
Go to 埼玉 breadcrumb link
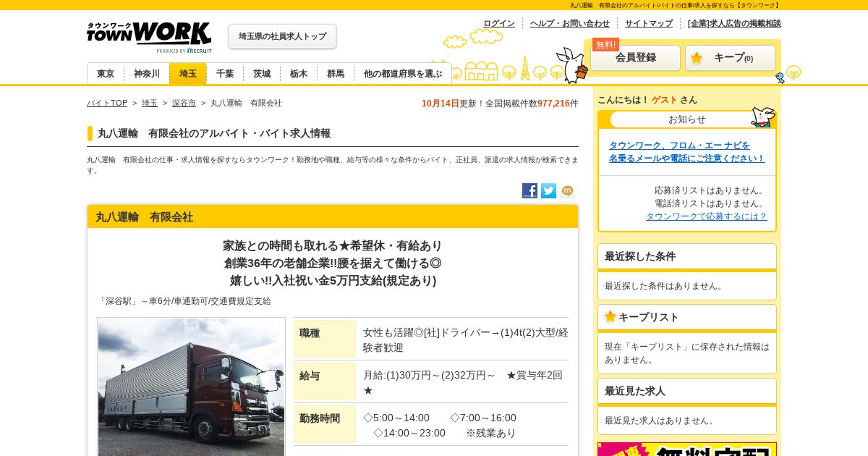pyautogui.click(x=150, y=104)
